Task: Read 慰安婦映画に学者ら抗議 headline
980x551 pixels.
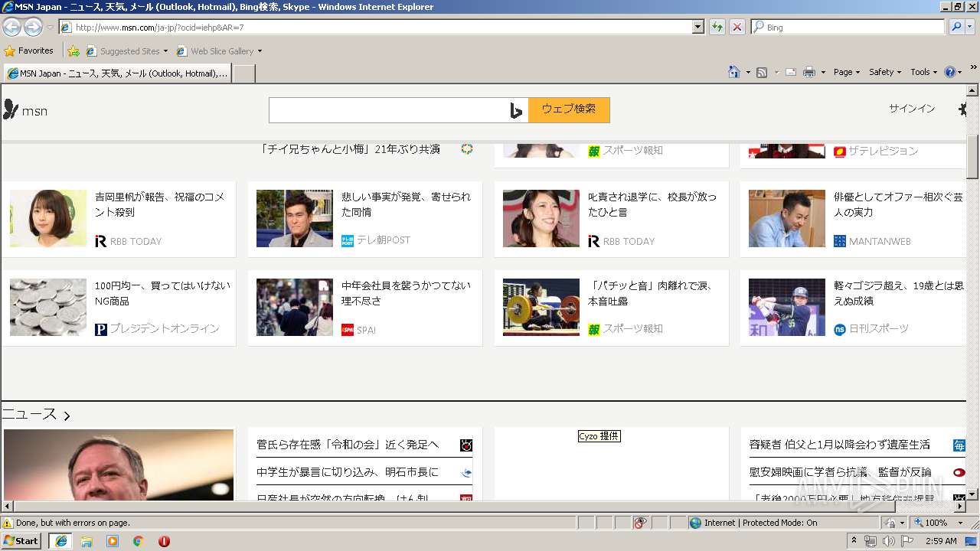Action: click(x=841, y=472)
